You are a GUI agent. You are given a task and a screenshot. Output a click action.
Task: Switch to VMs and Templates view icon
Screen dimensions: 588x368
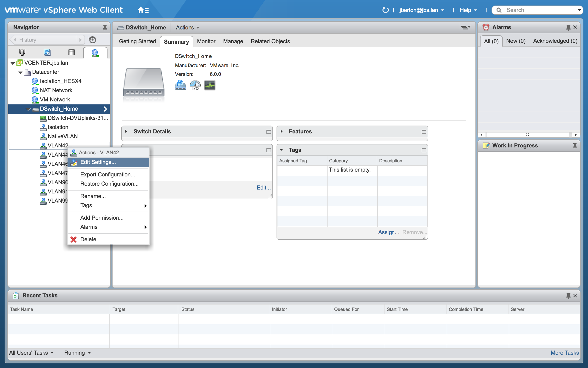tap(47, 52)
